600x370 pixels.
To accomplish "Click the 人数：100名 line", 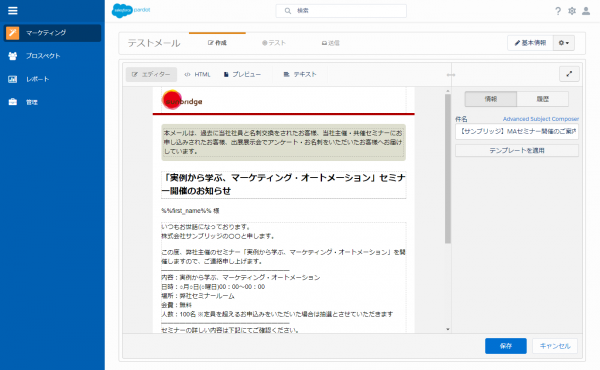I will [277, 314].
